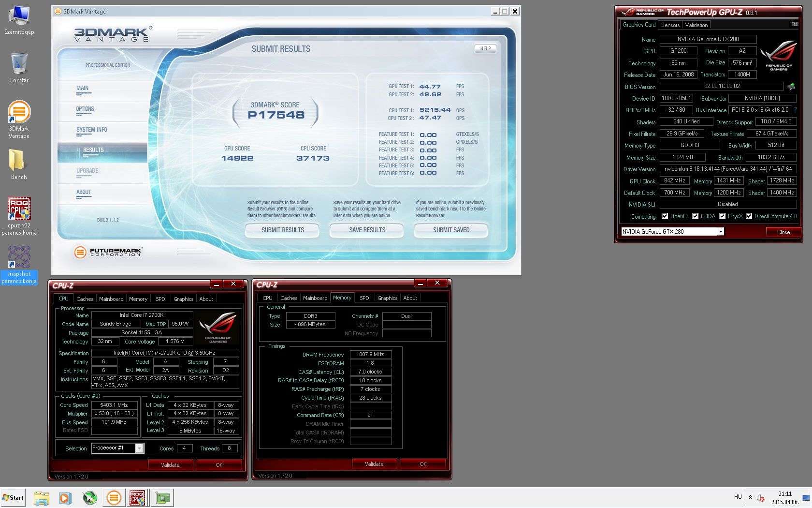Select the CPU tab in the right CPU-Z window
The width and height of the screenshot is (812, 508).
[x=268, y=298]
